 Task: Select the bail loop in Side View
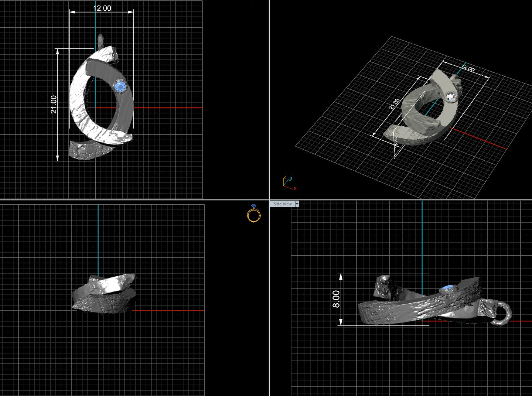coord(501,313)
